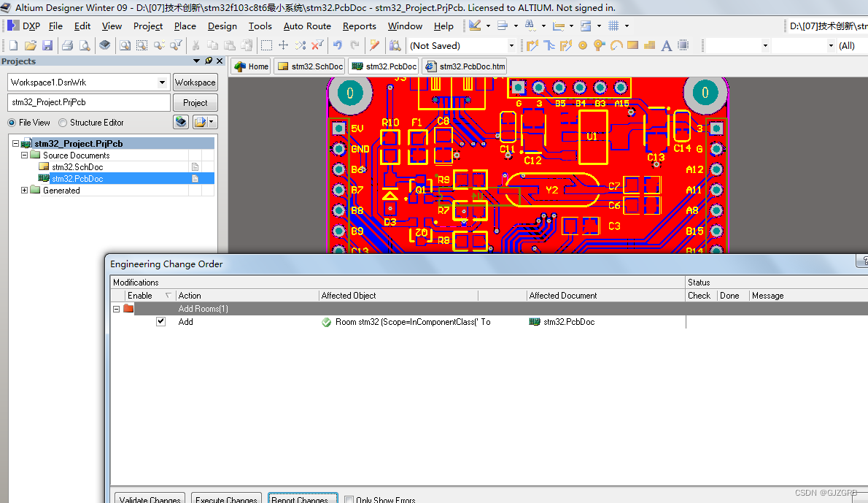
Task: Click the rubber stamp paste icon
Action: (247, 45)
